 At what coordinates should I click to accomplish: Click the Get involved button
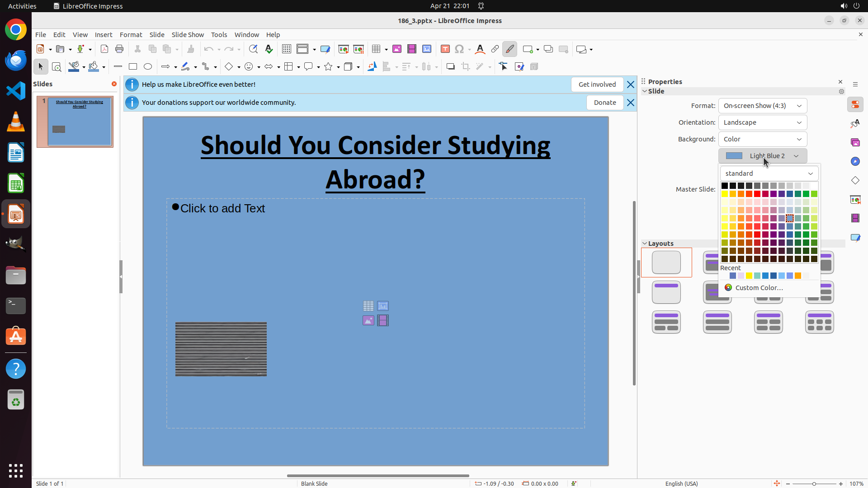597,84
